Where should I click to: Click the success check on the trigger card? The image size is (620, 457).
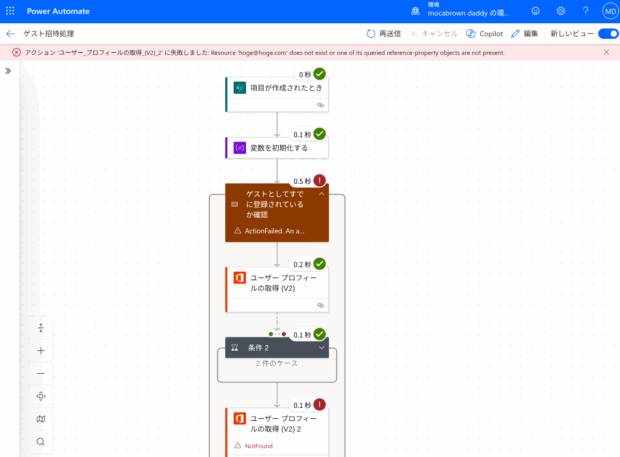(x=319, y=74)
